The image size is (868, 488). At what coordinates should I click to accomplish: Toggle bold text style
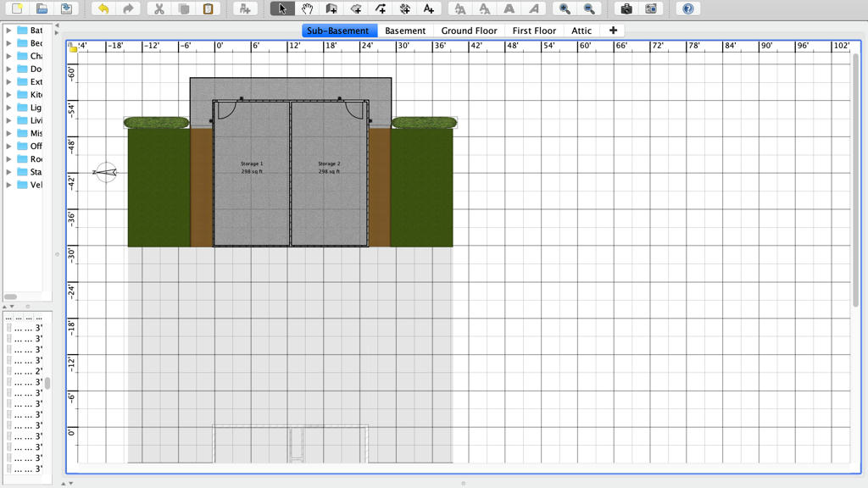[x=509, y=8]
